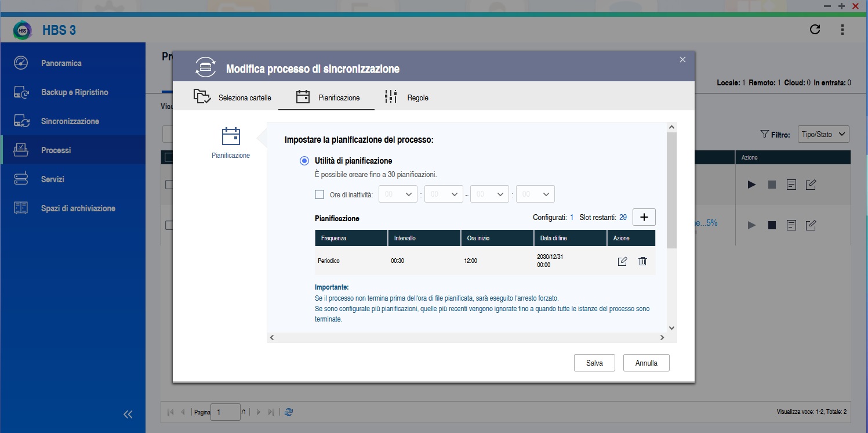Click the refresh icon in HBS 3 header

point(815,30)
